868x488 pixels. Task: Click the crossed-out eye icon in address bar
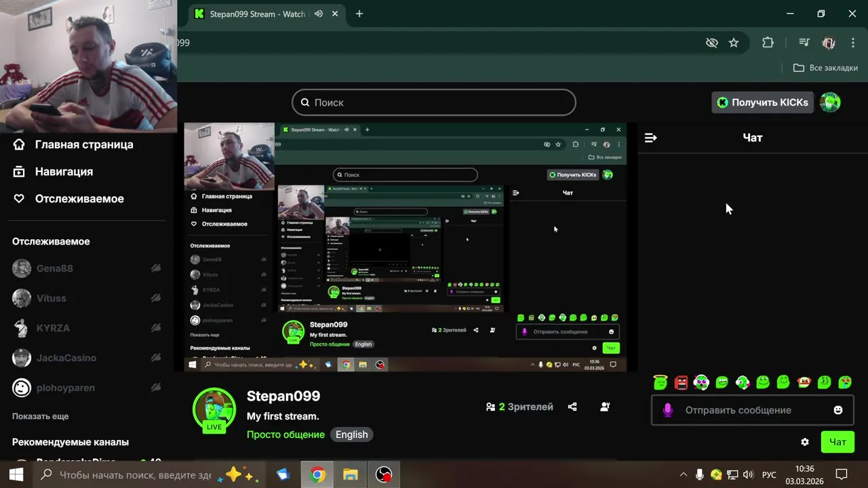click(x=711, y=43)
